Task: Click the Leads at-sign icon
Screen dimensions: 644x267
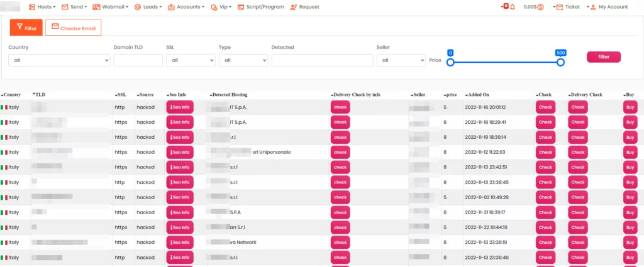Action: coord(138,7)
